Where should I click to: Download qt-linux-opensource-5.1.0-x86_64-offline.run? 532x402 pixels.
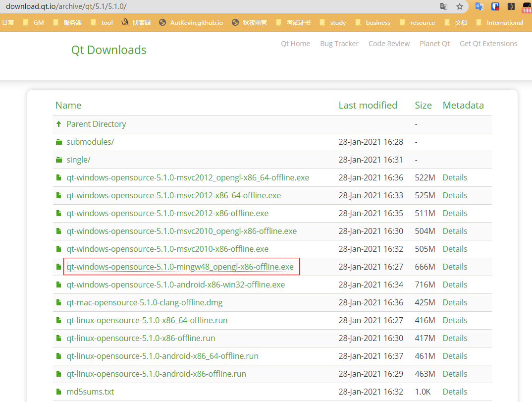point(147,321)
